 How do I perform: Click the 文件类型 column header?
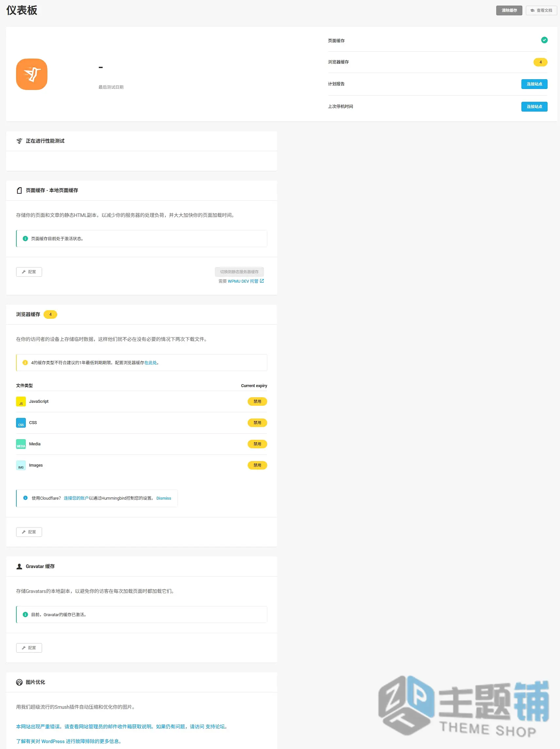[25, 386]
